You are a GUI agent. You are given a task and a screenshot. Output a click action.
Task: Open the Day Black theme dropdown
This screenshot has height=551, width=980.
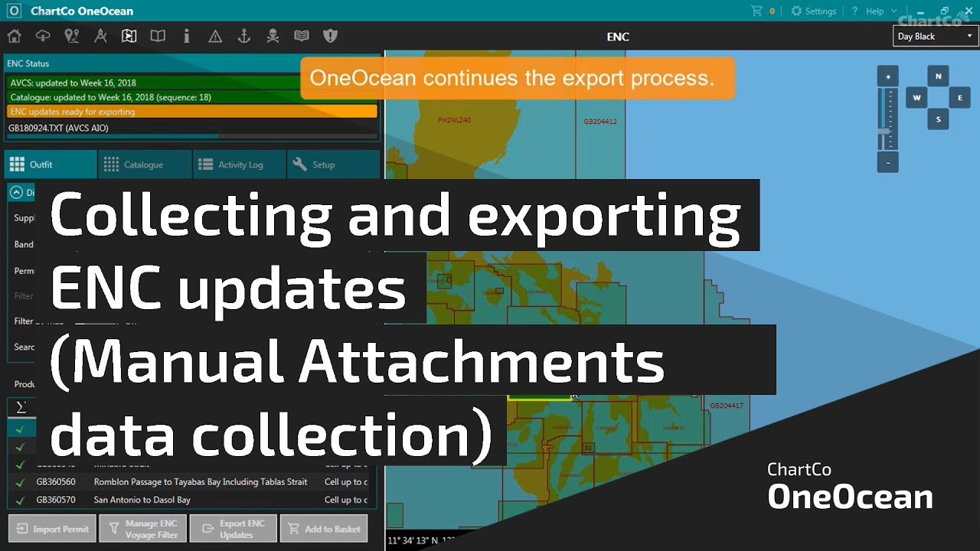click(935, 36)
